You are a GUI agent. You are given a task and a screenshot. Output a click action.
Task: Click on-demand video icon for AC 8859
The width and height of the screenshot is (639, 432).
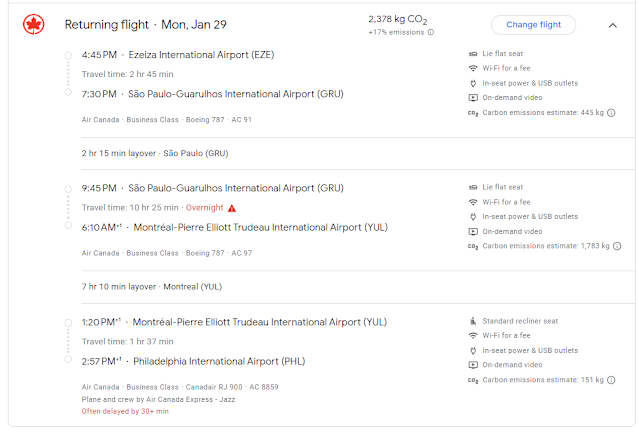[473, 365]
